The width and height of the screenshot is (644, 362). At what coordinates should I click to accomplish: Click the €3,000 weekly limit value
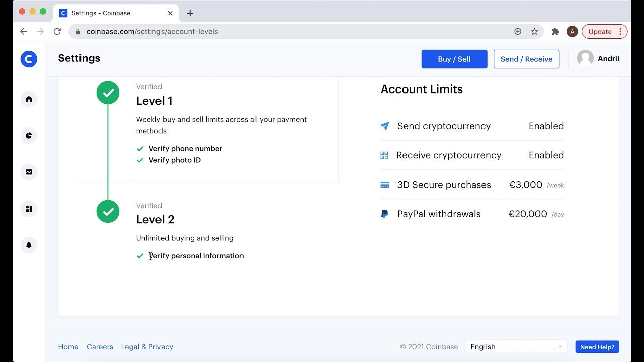click(x=526, y=185)
